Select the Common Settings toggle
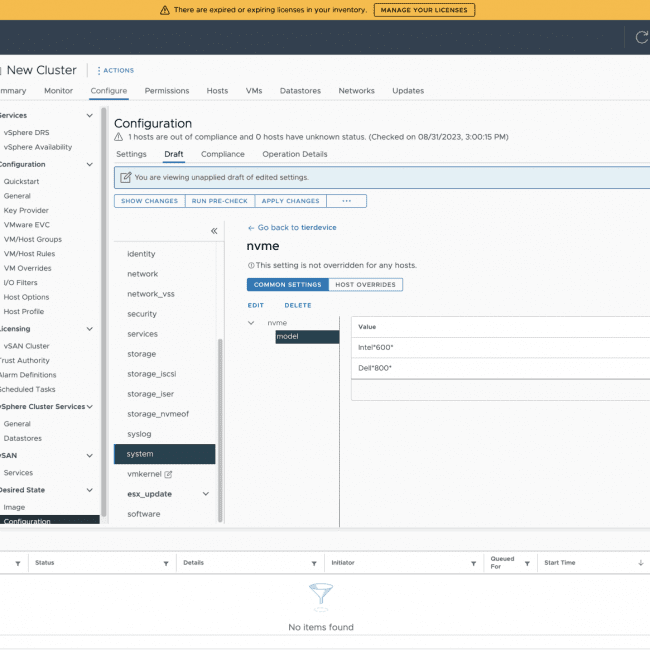 tap(287, 285)
